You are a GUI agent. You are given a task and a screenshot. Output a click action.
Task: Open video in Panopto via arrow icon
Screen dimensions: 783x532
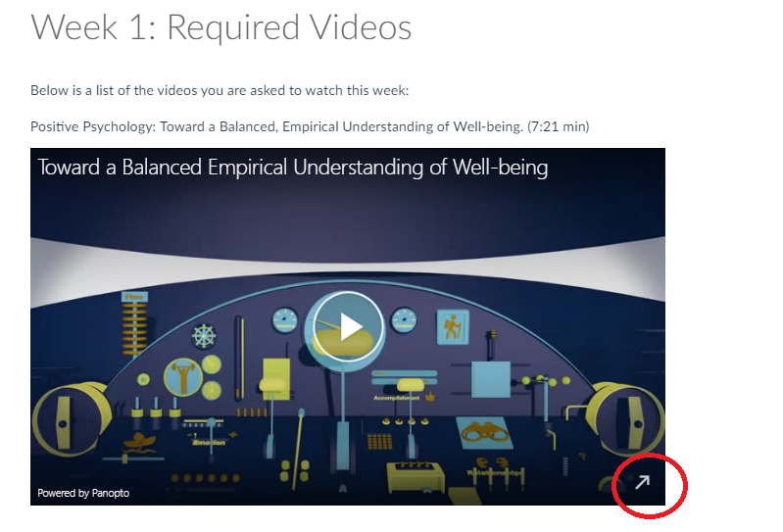(642, 482)
